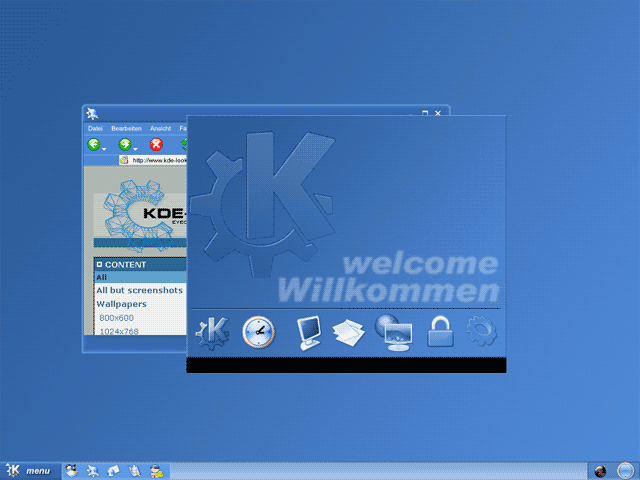The width and height of the screenshot is (640, 480).
Task: Launch Konqueror from the taskbar quick-launch icon
Action: (x=93, y=471)
